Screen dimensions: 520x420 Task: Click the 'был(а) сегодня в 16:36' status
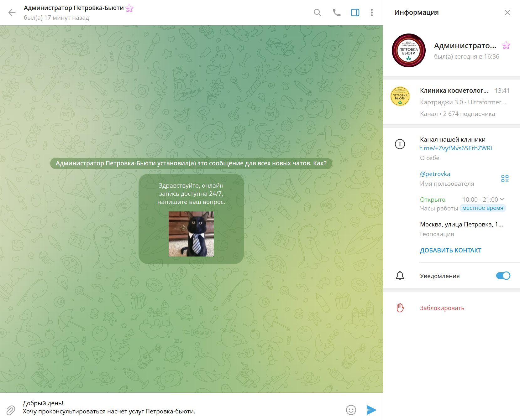(x=466, y=56)
